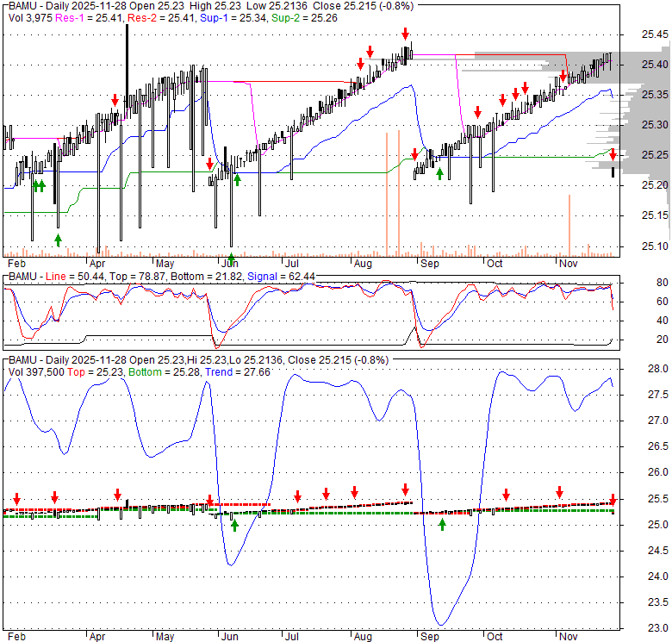Viewport: 672px width, 642px height.
Task: Click the highest red sell arrow in late August
Action: tap(405, 34)
